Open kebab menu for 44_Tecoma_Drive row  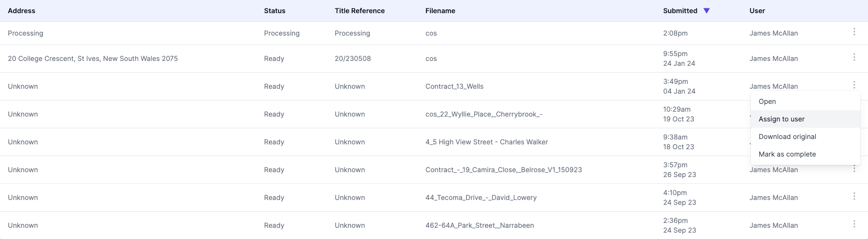tap(854, 196)
